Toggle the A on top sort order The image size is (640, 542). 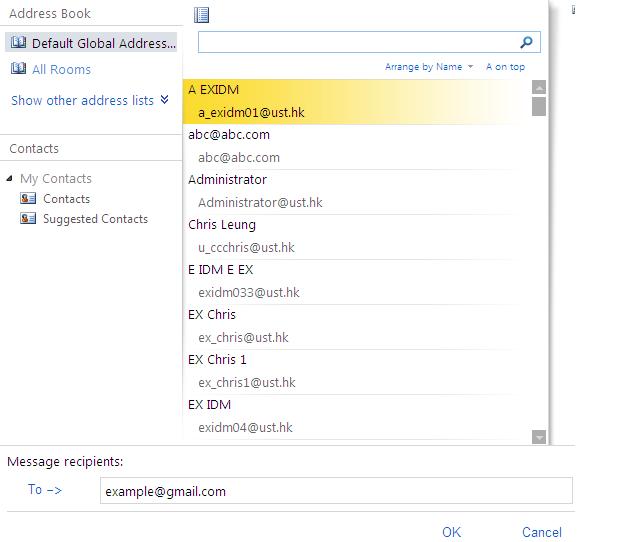click(505, 67)
